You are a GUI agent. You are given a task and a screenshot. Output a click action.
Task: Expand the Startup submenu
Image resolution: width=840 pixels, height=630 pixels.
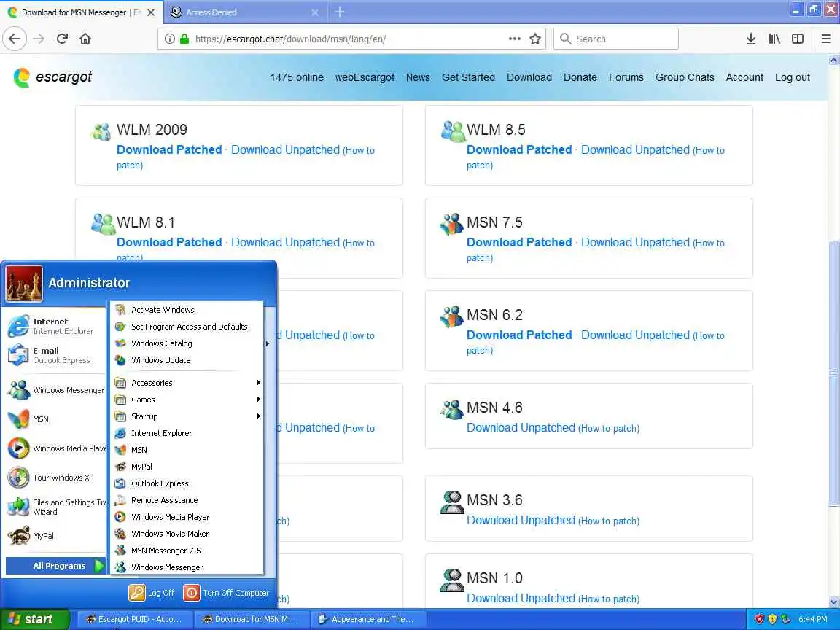click(x=187, y=416)
